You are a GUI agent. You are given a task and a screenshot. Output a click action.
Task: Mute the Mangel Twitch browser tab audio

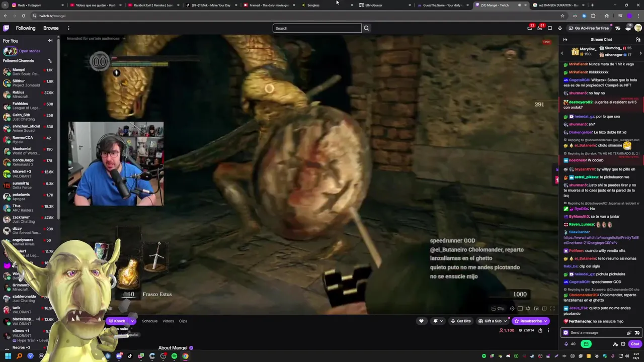tap(519, 5)
